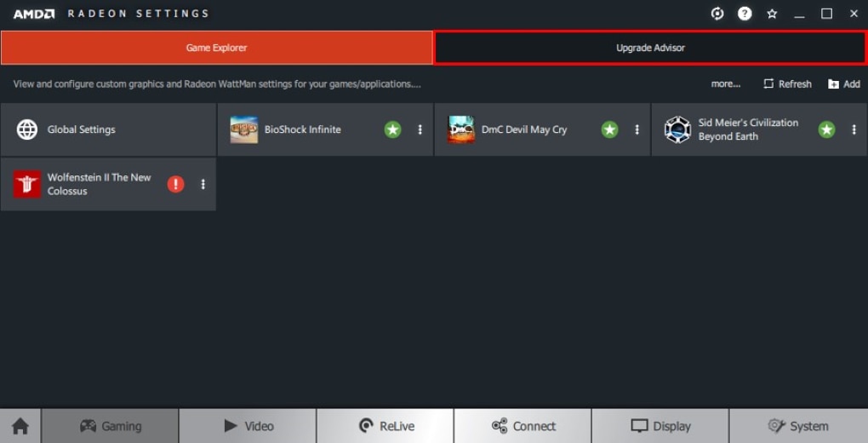Click the favorites star icon in title bar

tap(772, 14)
